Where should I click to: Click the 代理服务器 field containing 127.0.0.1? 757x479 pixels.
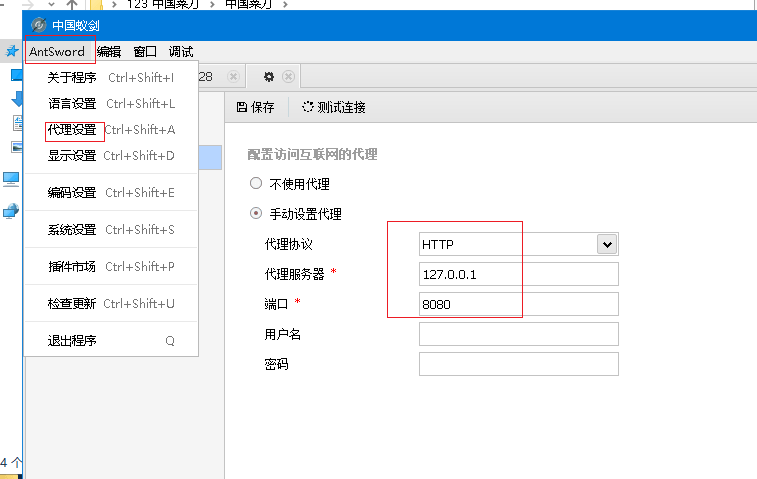[519, 274]
